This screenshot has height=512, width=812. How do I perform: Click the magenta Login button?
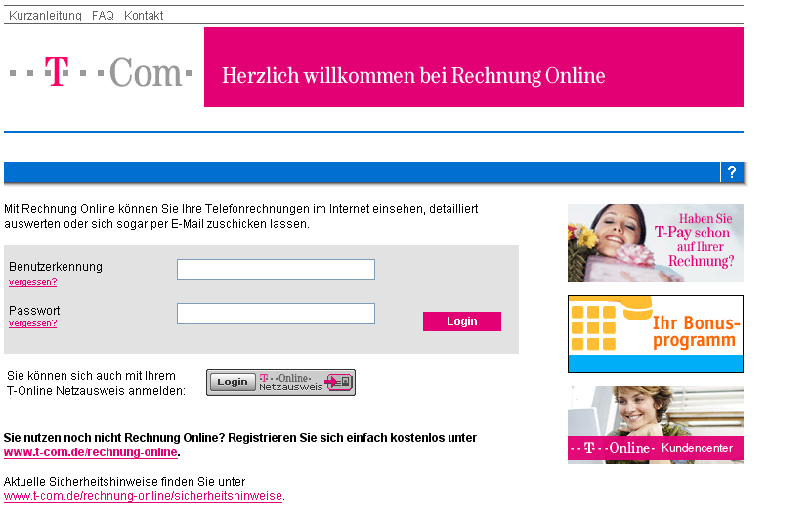pyautogui.click(x=462, y=321)
